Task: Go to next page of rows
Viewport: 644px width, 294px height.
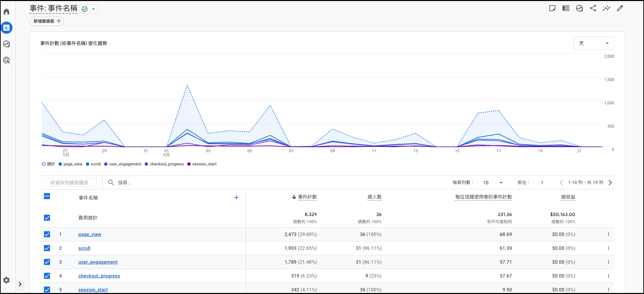Action: coord(610,183)
